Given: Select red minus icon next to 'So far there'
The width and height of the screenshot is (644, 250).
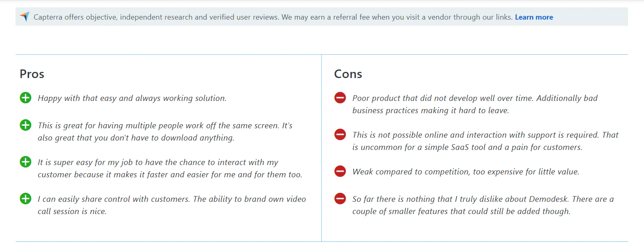Looking at the screenshot, I should click(340, 199).
